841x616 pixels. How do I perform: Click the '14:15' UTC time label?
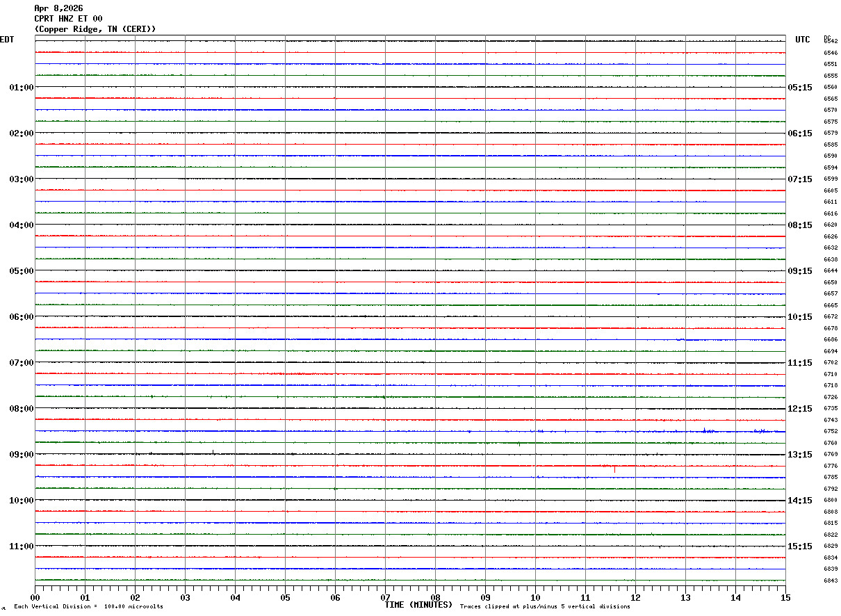tap(799, 501)
